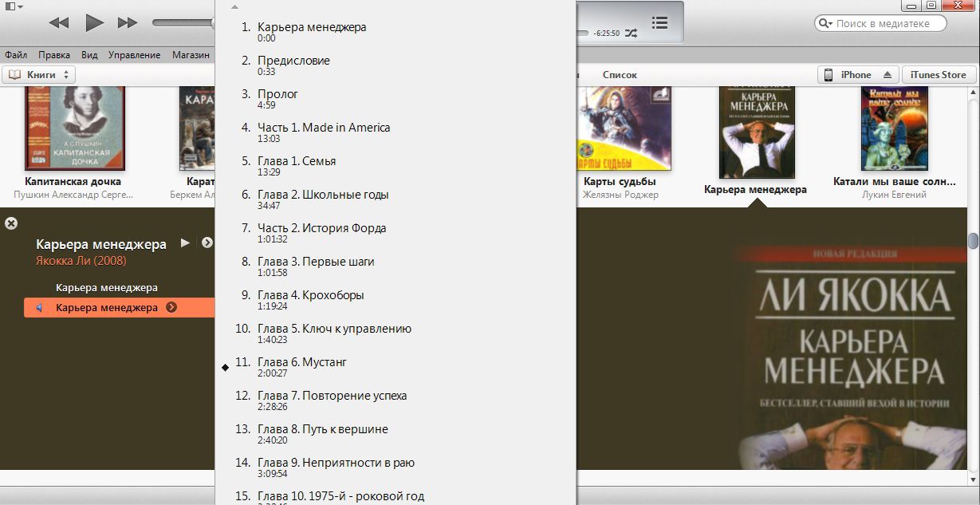
Task: Open the iTunes window menu icon at top-left
Action: (x=14, y=6)
